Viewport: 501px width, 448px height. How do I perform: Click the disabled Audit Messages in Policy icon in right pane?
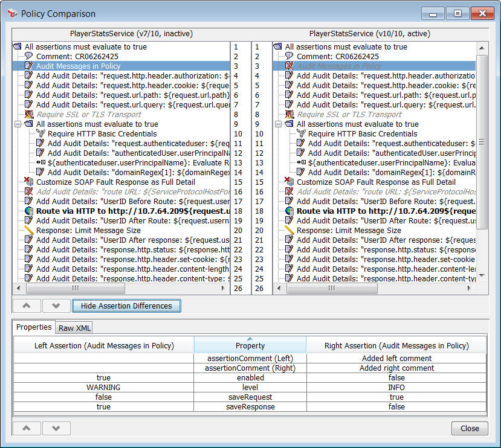[289, 66]
